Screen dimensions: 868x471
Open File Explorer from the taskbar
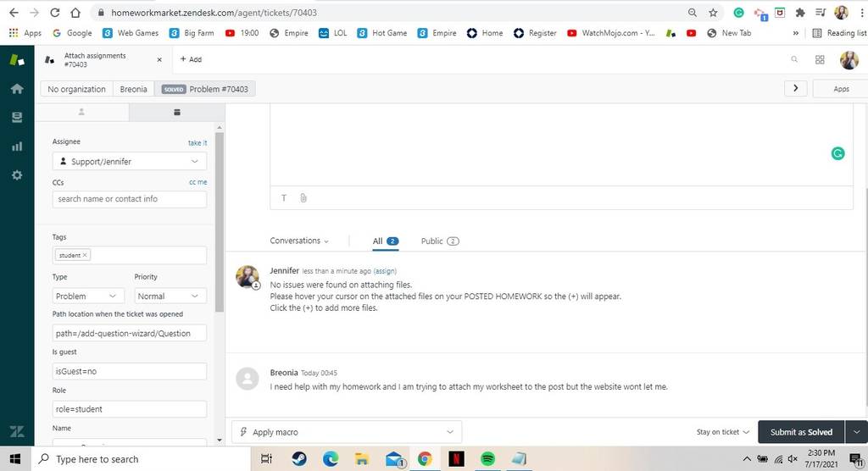[x=361, y=458]
